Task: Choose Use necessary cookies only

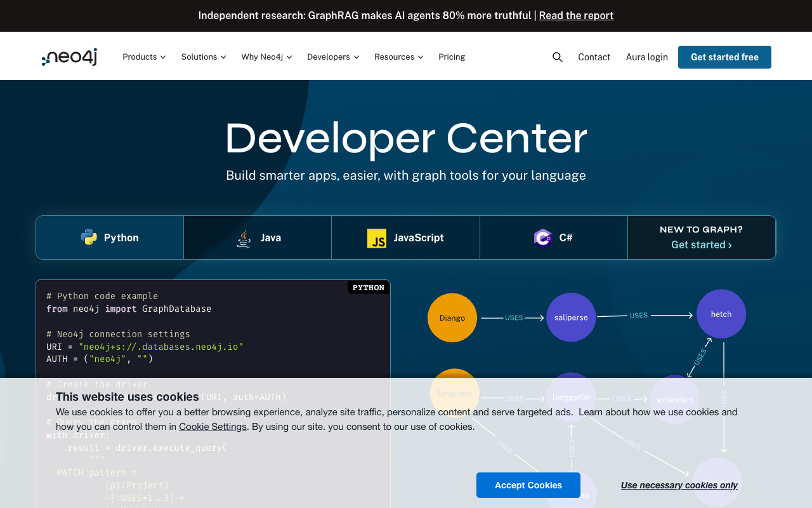Action: coord(679,485)
